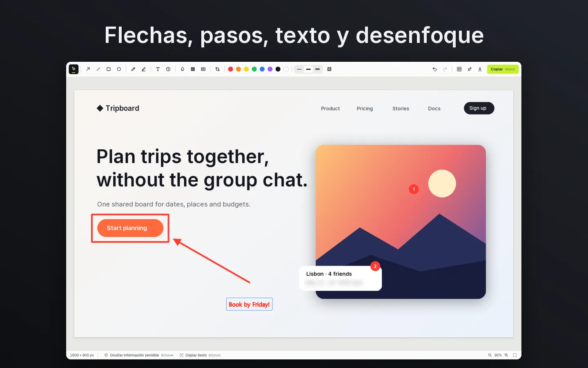Zoom out with the minus magnifier
The width and height of the screenshot is (588, 368).
tap(490, 355)
